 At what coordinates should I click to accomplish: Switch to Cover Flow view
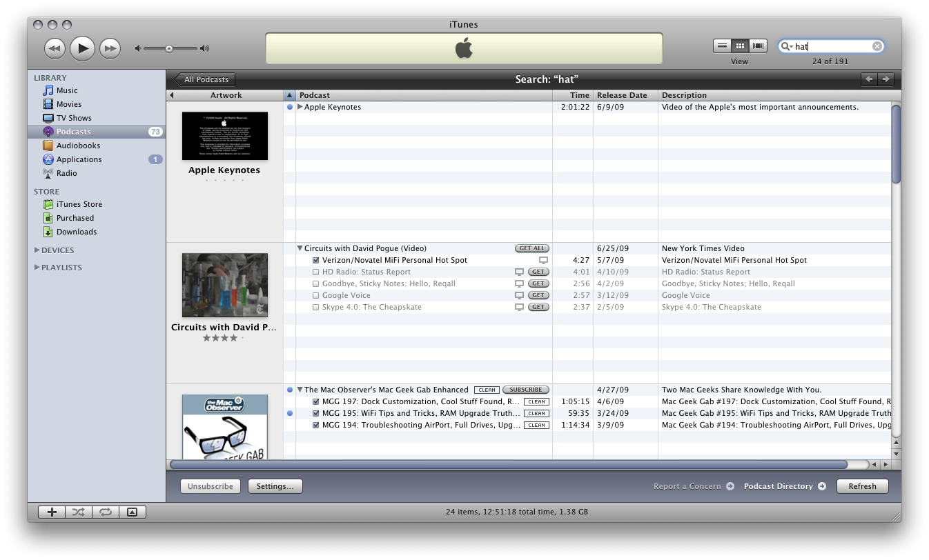pyautogui.click(x=759, y=46)
